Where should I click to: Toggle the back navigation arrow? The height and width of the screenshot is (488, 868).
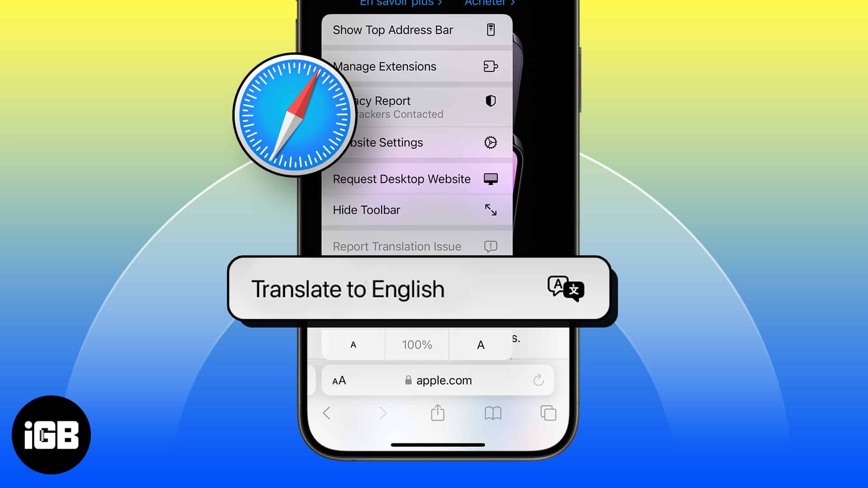[327, 413]
